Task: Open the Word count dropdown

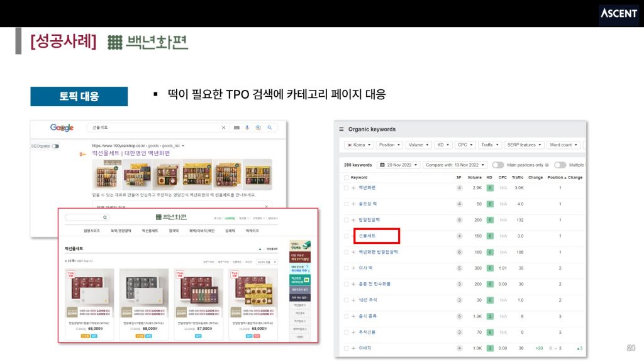Action: [x=563, y=145]
